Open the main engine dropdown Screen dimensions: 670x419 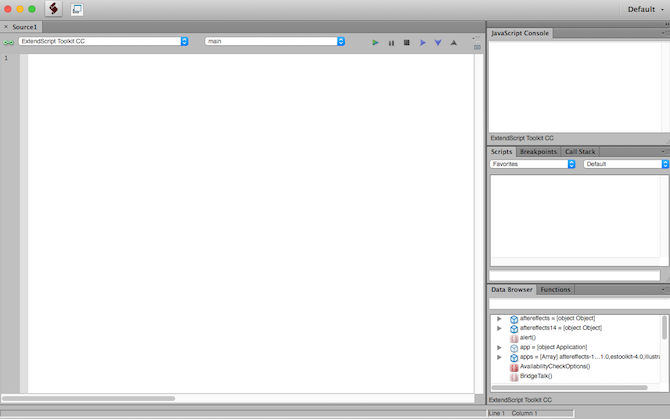pyautogui.click(x=275, y=41)
